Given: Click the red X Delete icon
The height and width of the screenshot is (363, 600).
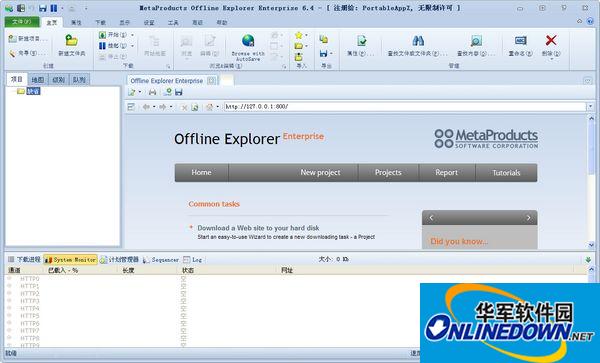Looking at the screenshot, I should [x=551, y=40].
